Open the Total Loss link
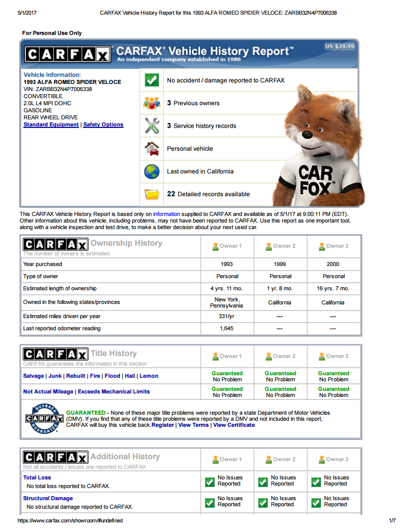This screenshot has width=412, height=532. click(x=36, y=477)
